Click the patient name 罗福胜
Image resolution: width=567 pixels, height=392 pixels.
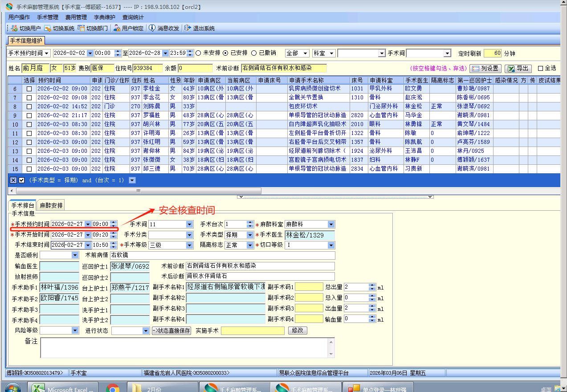tap(155, 115)
